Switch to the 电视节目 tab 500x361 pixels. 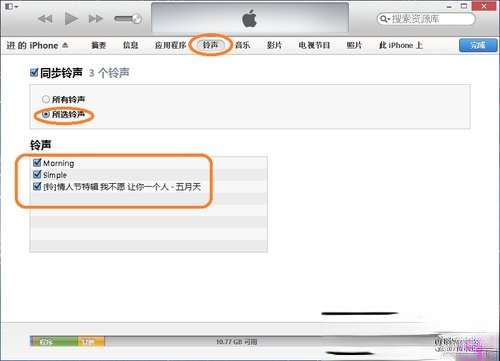click(x=314, y=45)
